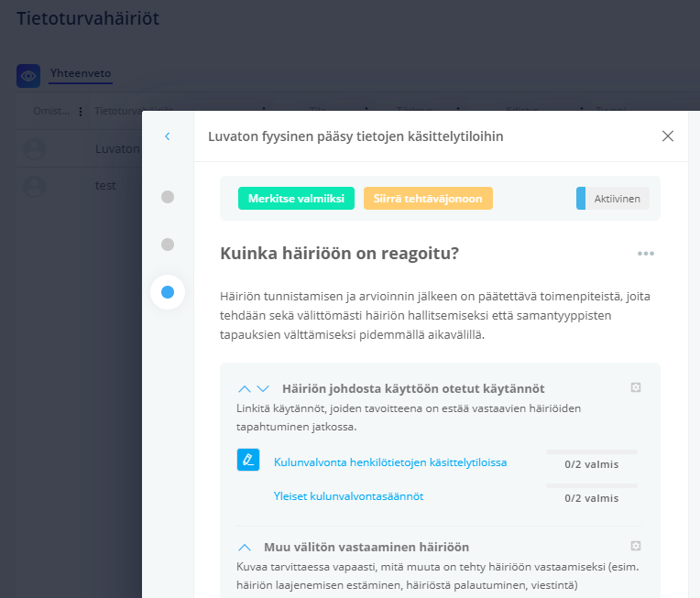Move Häiriön johdosta käyttöön section down
The height and width of the screenshot is (598, 700).
click(x=263, y=388)
